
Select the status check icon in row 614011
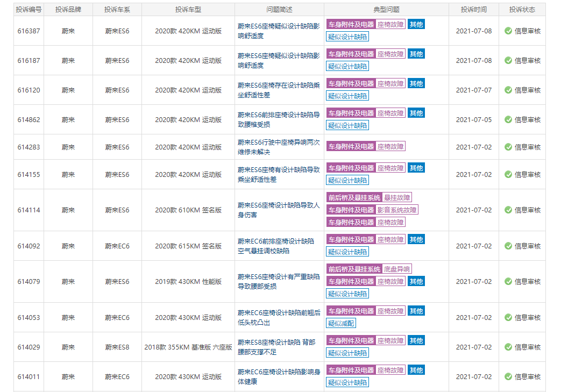[x=508, y=376]
